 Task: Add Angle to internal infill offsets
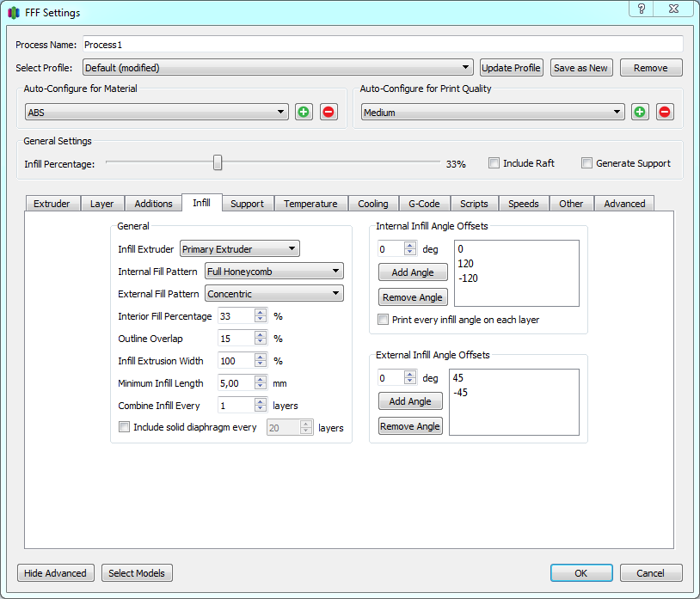coord(413,272)
